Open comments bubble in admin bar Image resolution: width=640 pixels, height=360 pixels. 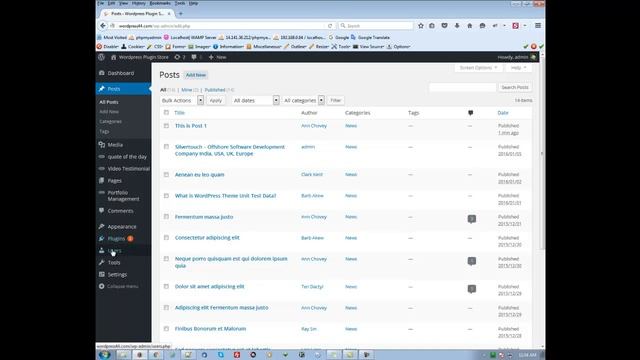coord(196,57)
